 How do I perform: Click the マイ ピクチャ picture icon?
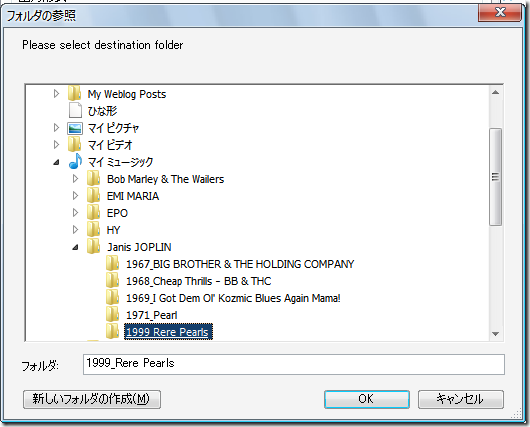[75, 128]
